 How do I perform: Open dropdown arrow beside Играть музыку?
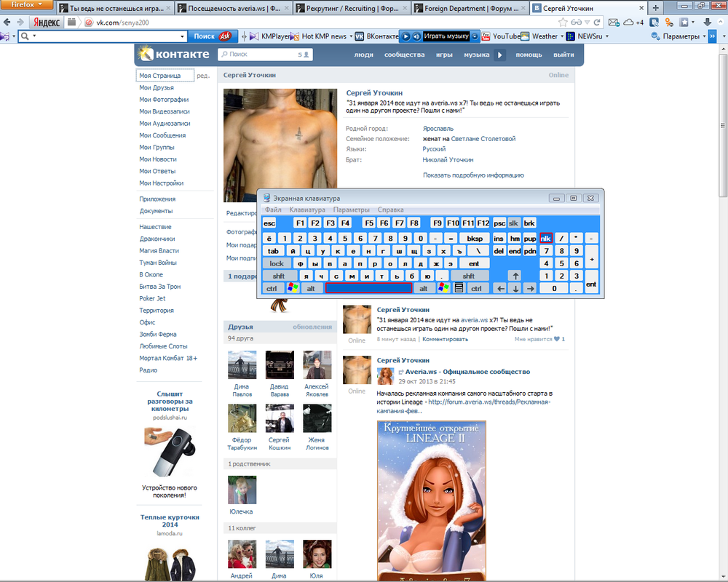click(475, 36)
